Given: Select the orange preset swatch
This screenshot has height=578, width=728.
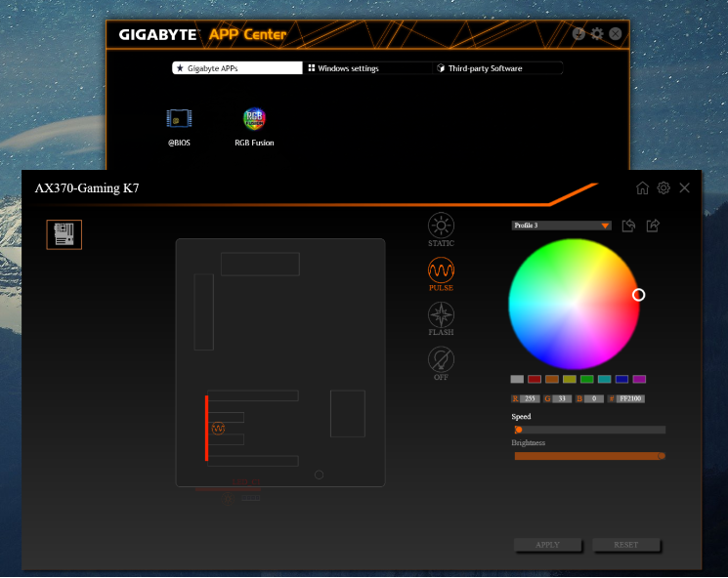Looking at the screenshot, I should pyautogui.click(x=552, y=379).
